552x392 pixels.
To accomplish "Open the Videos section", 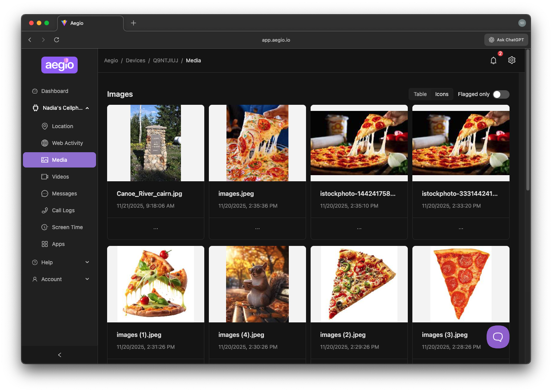I will click(x=60, y=177).
